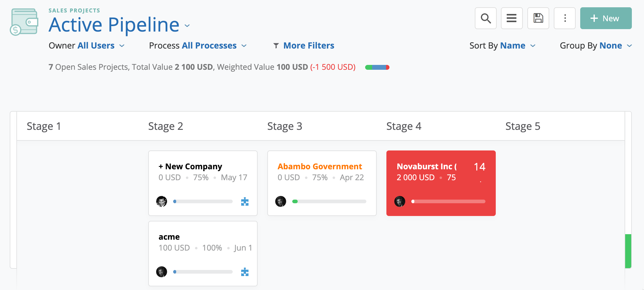Screen dimensions: 644x290
Task: Click owner avatar on Novaburst card
Action: [400, 201]
